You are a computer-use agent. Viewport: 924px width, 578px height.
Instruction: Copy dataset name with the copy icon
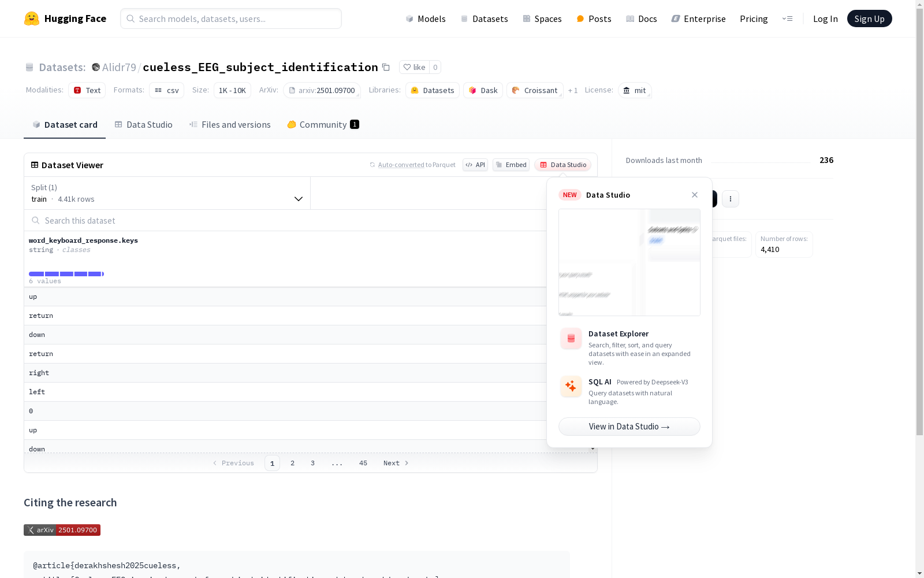point(386,68)
